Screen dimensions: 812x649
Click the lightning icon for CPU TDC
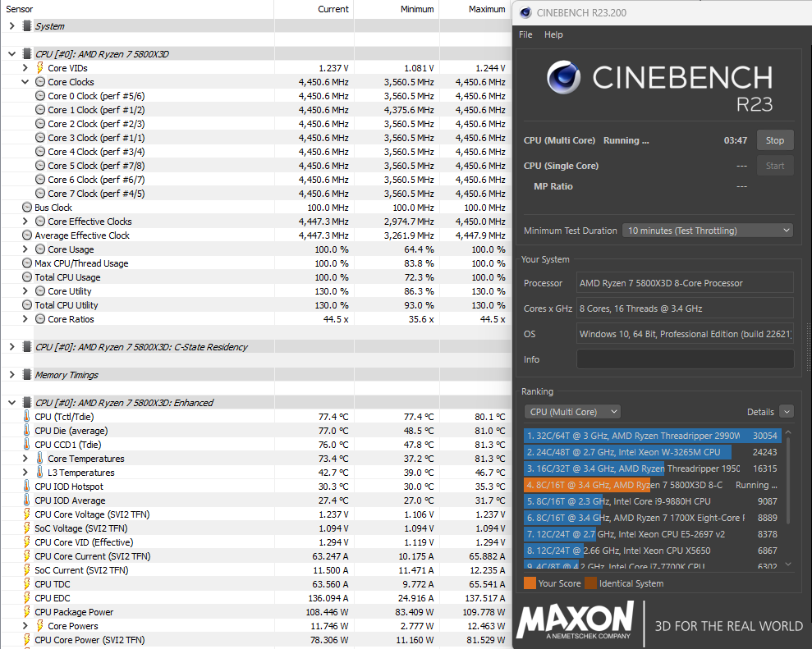click(27, 584)
